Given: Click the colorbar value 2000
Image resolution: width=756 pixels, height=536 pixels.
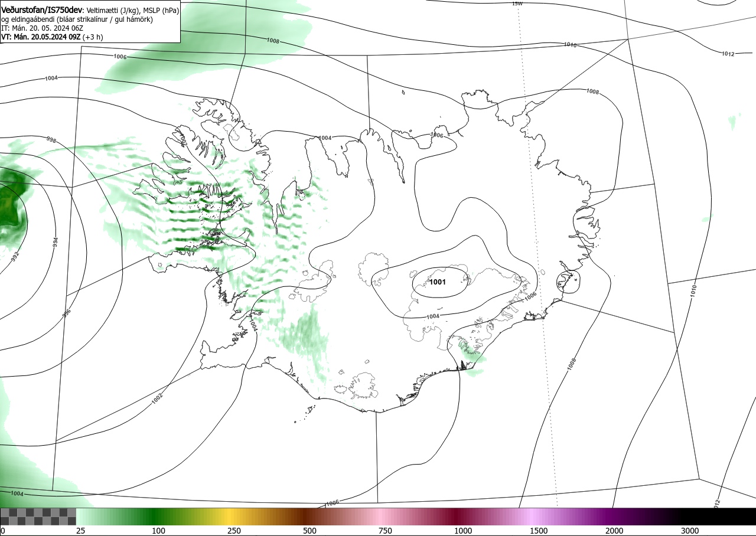Looking at the screenshot, I should click(x=614, y=531).
